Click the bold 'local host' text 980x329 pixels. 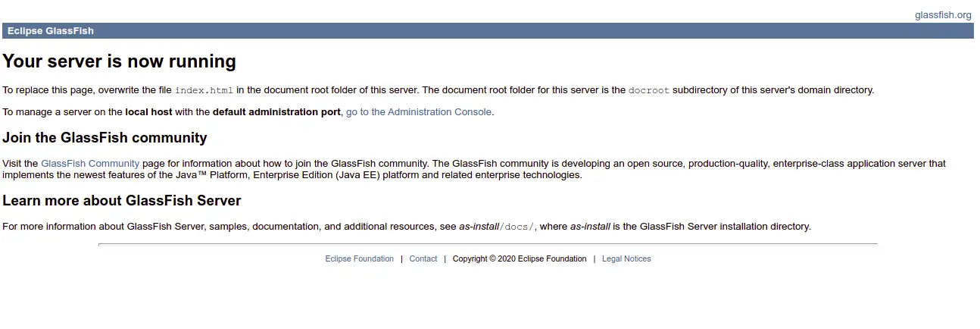pos(148,111)
